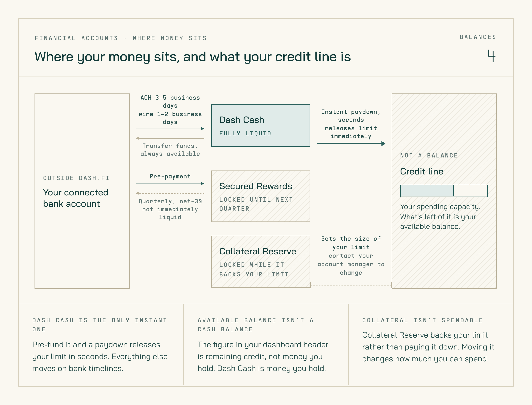532x405 pixels.
Task: Click the 'FINANCIAL ACCOUNTS' breadcrumb text
Action: point(76,38)
